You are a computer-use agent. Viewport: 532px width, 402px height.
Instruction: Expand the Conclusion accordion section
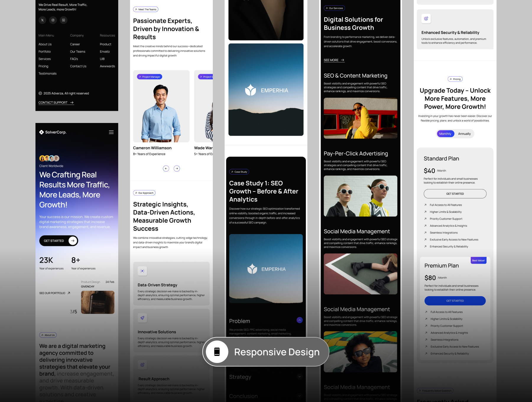[x=299, y=396]
